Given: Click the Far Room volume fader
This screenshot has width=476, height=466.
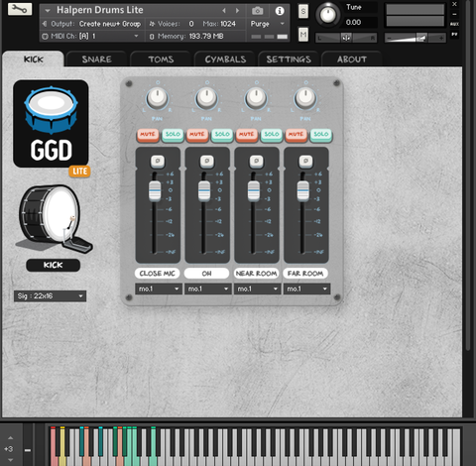Looking at the screenshot, I should (x=302, y=191).
